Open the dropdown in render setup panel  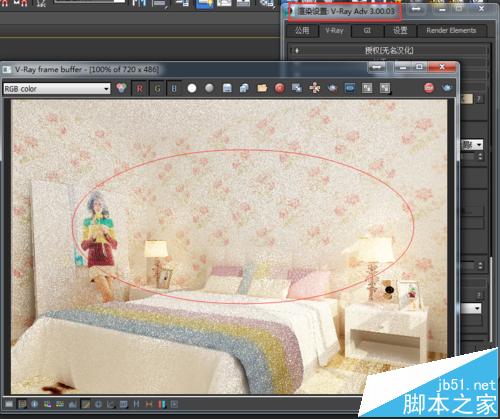coord(472,145)
